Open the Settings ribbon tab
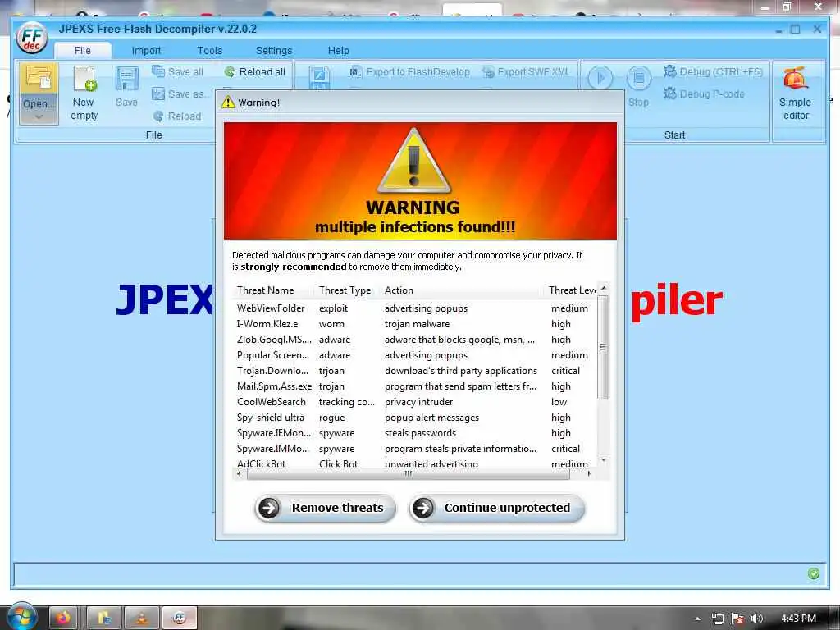Image resolution: width=840 pixels, height=630 pixels. click(x=274, y=50)
